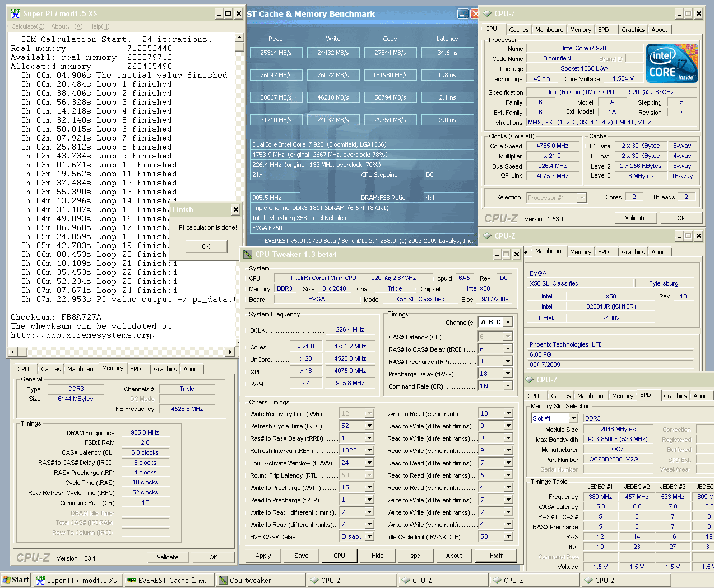This screenshot has width=714, height=588.
Task: Click the Super PI horizontal scrollbar left arrow
Action: (12, 352)
